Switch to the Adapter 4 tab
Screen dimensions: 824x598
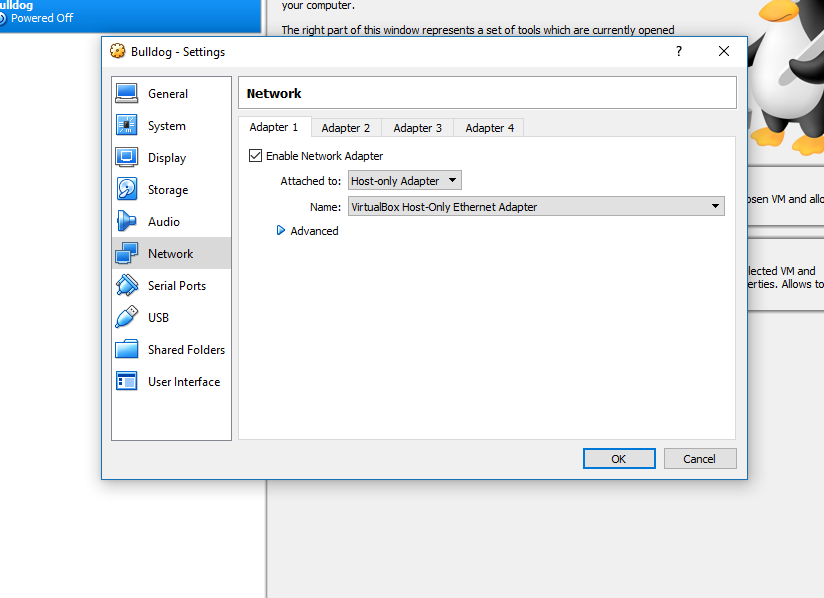(x=490, y=128)
